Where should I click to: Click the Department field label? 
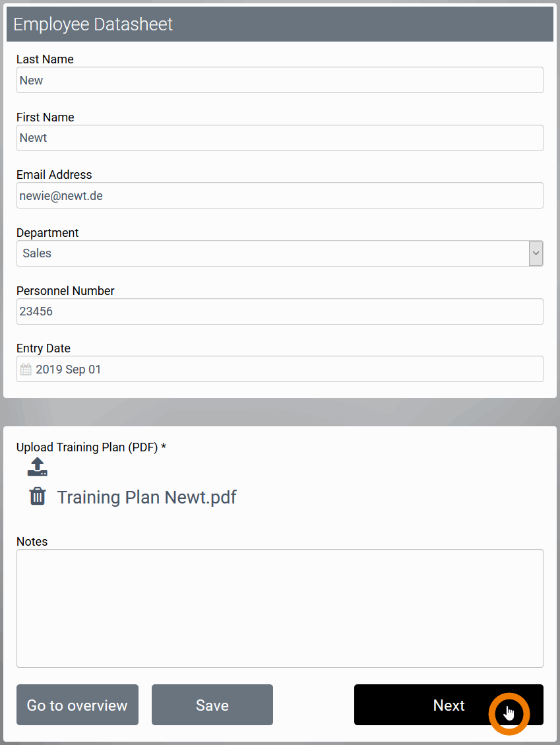[47, 233]
